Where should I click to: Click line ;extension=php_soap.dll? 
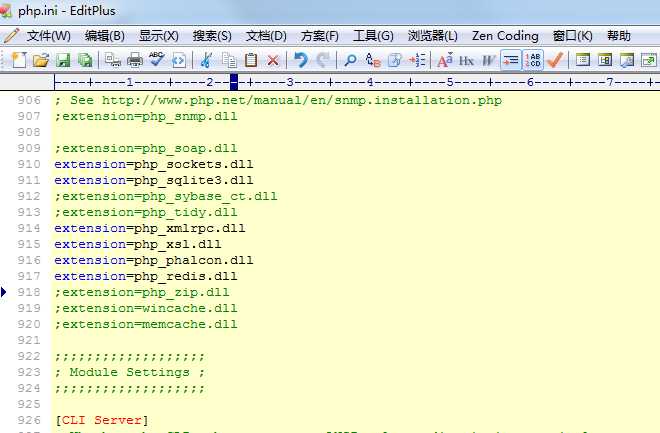click(146, 148)
